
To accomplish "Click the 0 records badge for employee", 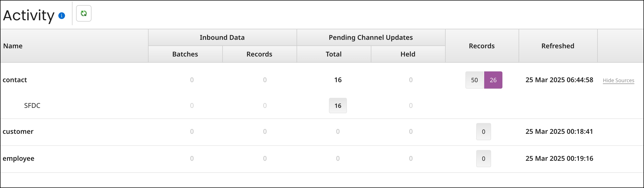I will click(483, 158).
